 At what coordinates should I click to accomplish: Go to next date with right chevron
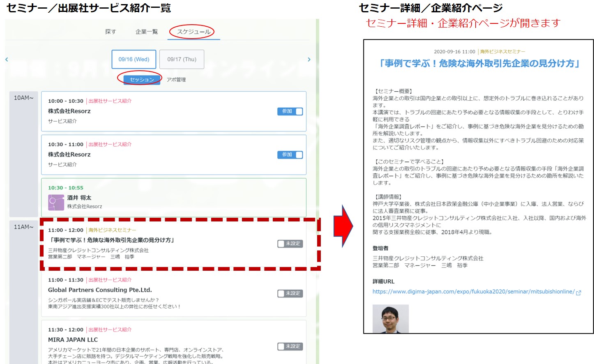(x=309, y=60)
